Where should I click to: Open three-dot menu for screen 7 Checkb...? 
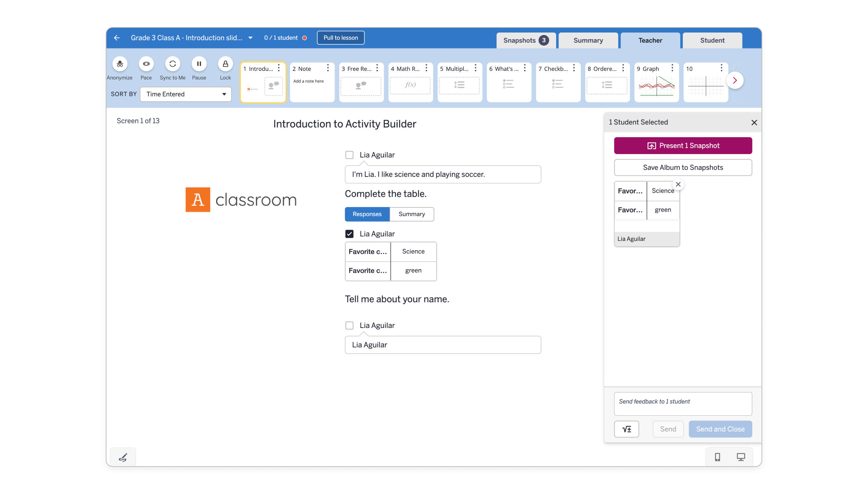(x=574, y=68)
